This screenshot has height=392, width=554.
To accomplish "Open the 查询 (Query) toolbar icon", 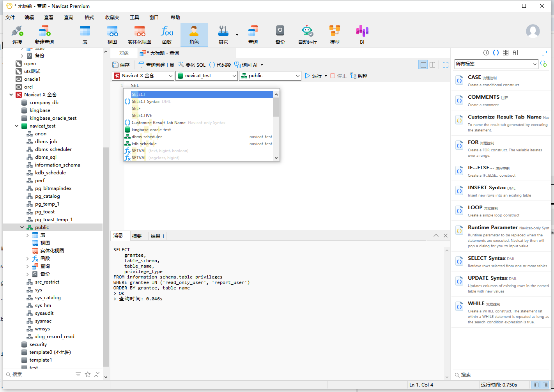I will [253, 35].
